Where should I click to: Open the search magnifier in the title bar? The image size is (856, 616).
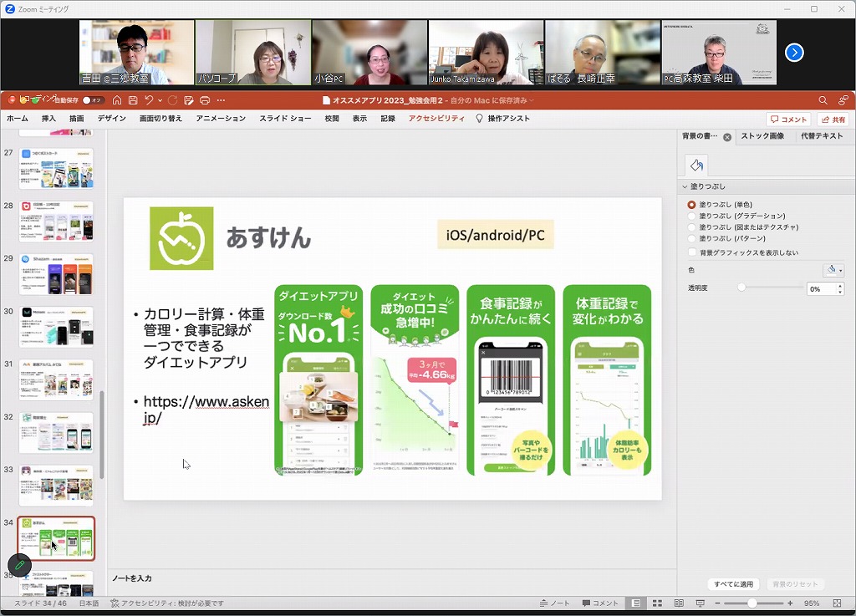coord(823,100)
